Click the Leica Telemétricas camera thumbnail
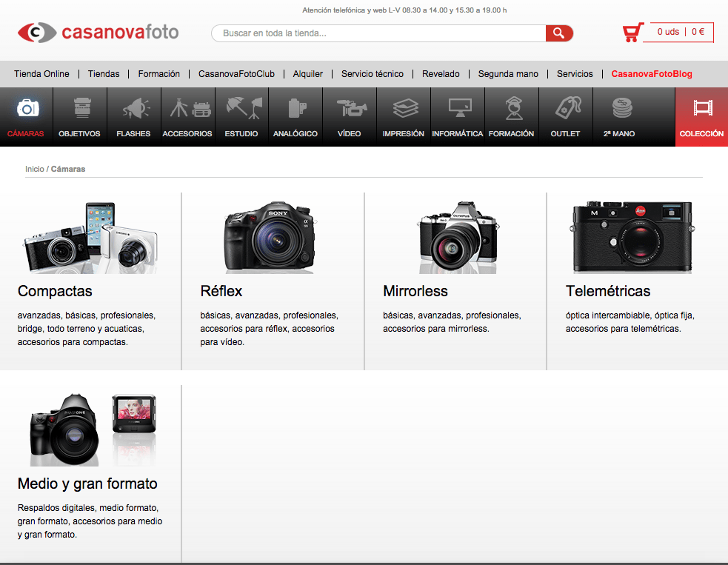This screenshot has height=565, width=728. tap(632, 237)
